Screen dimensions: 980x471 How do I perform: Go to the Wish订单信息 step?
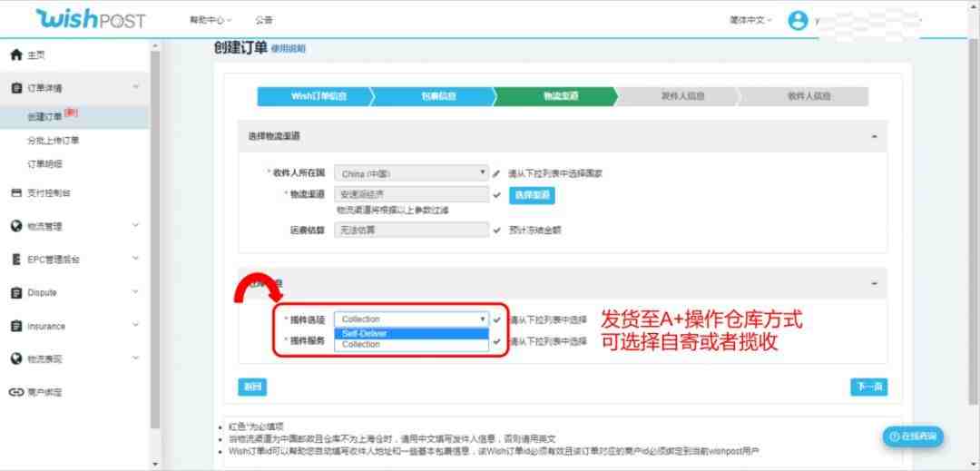[x=318, y=96]
